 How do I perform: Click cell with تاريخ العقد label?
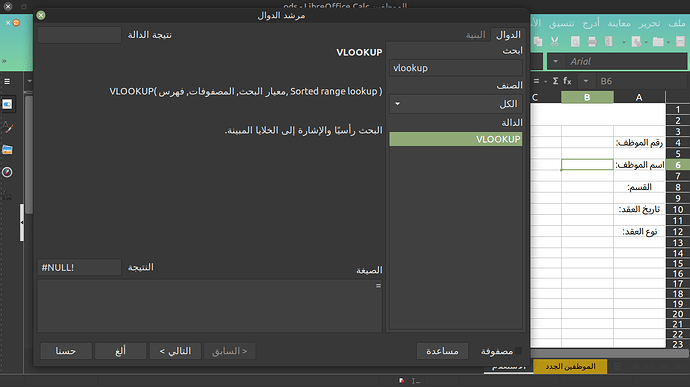[x=639, y=210]
